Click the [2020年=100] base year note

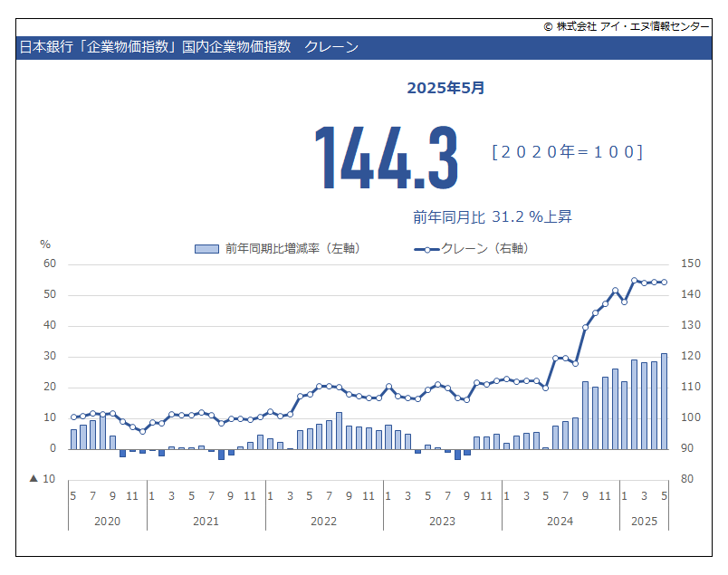click(567, 152)
